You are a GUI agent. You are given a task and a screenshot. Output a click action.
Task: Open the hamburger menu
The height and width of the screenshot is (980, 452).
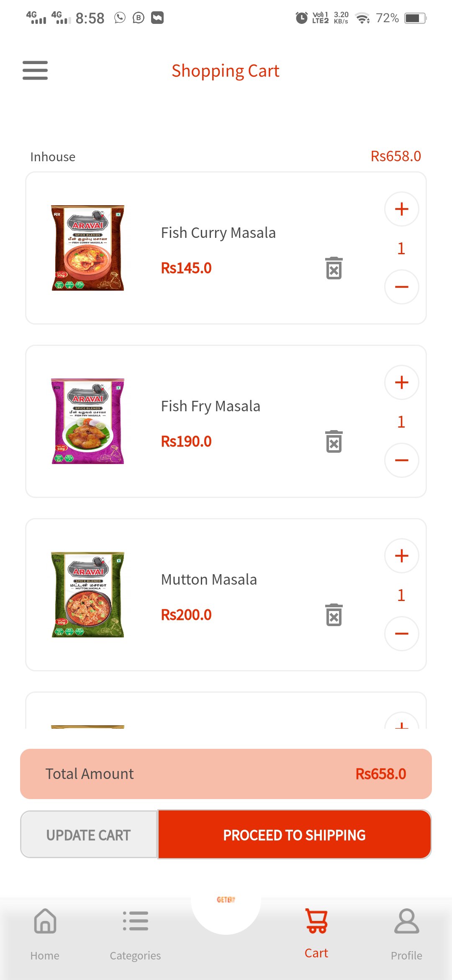35,70
